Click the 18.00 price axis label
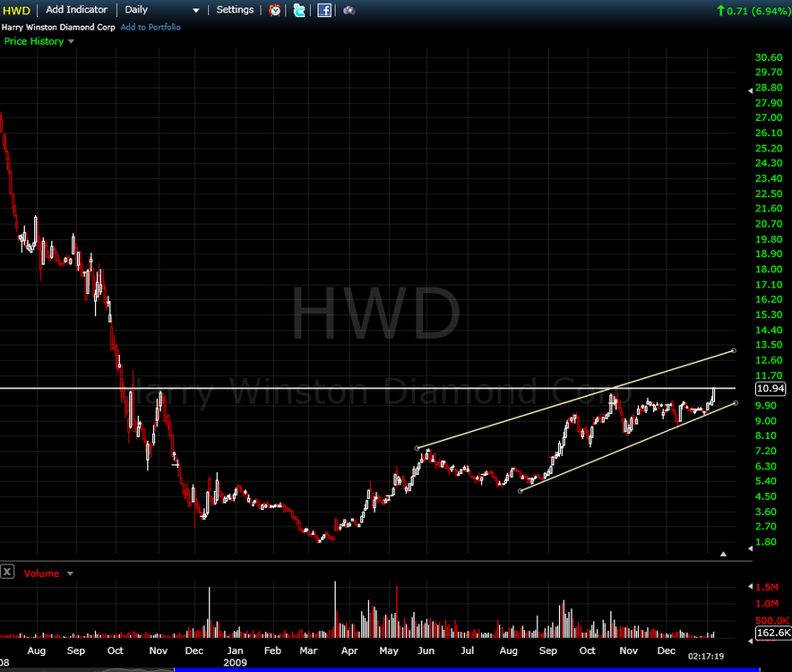The width and height of the screenshot is (792, 672). [769, 270]
